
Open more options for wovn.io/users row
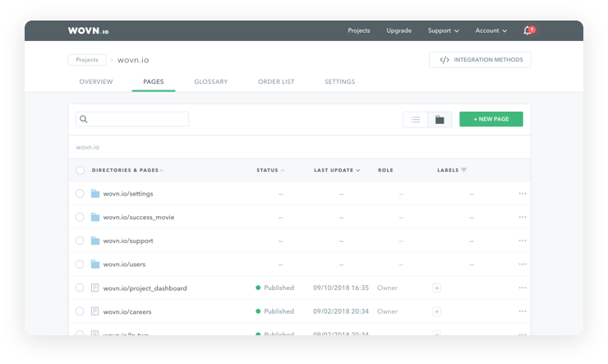coord(523,265)
